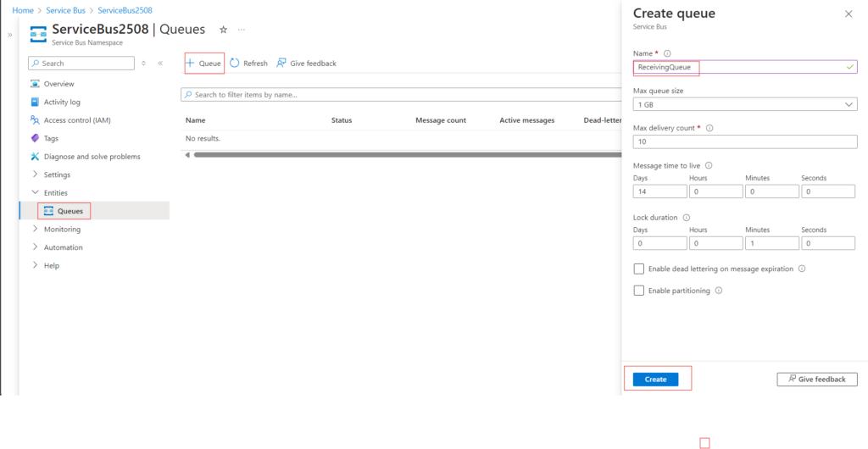The width and height of the screenshot is (868, 449).
Task: Favorite ServiceBus2508 with the star icon
Action: pyautogui.click(x=223, y=30)
